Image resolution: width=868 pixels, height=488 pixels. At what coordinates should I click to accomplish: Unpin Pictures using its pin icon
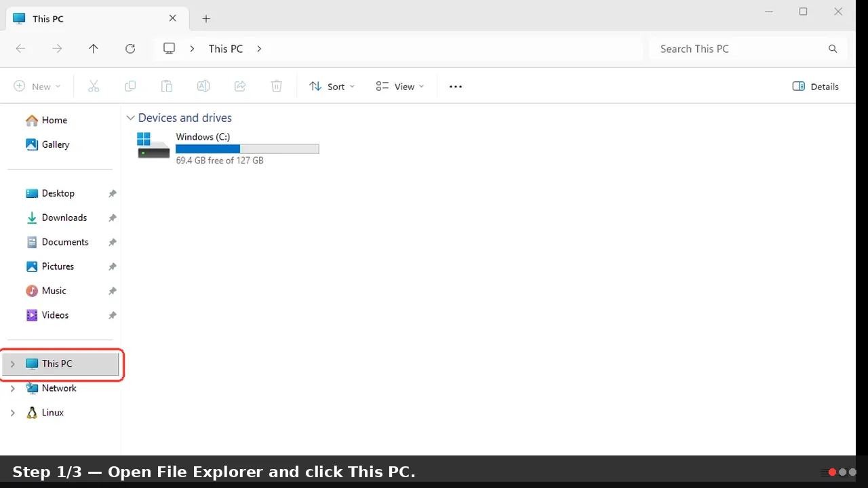113,266
